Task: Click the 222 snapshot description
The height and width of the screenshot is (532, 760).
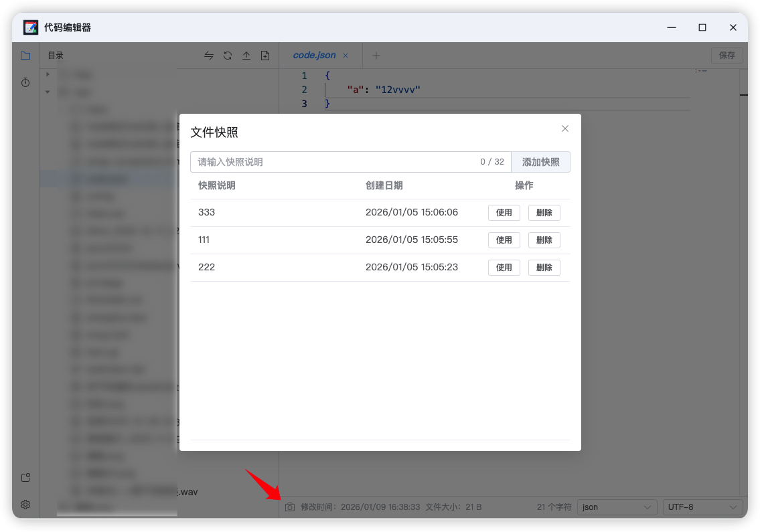Action: 206,267
